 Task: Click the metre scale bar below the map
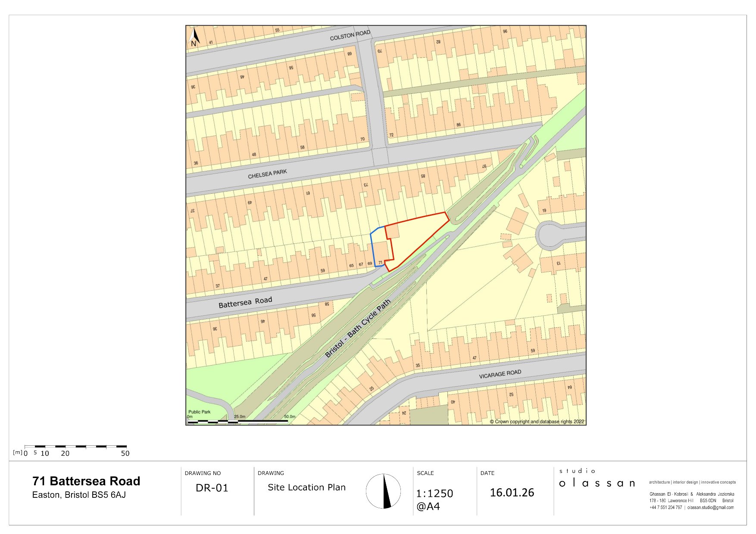(75, 447)
